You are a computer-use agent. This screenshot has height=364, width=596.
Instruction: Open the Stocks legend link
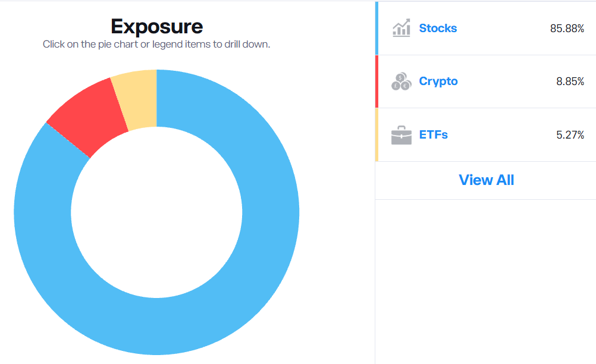click(x=438, y=28)
